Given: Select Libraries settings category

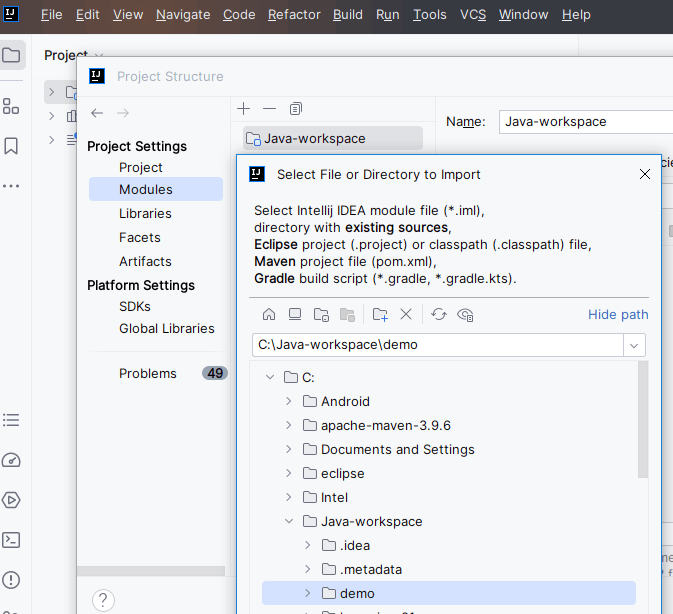Looking at the screenshot, I should (145, 213).
